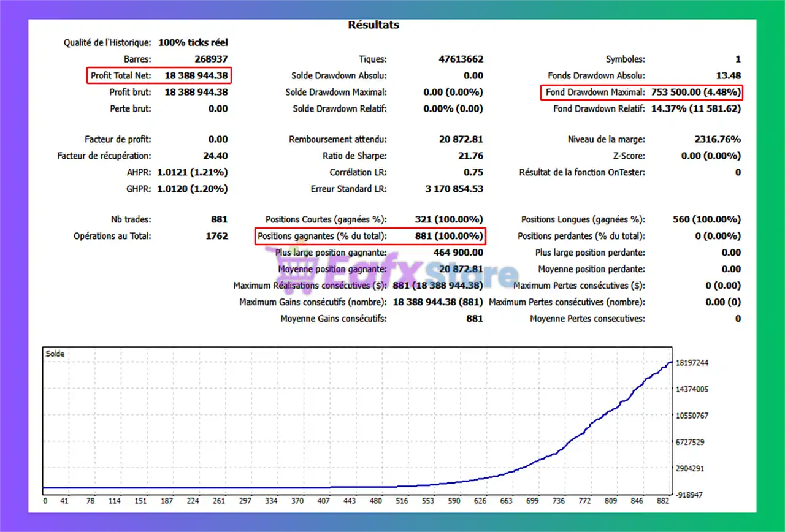Click the Qualité de l'Historique label

(x=107, y=43)
